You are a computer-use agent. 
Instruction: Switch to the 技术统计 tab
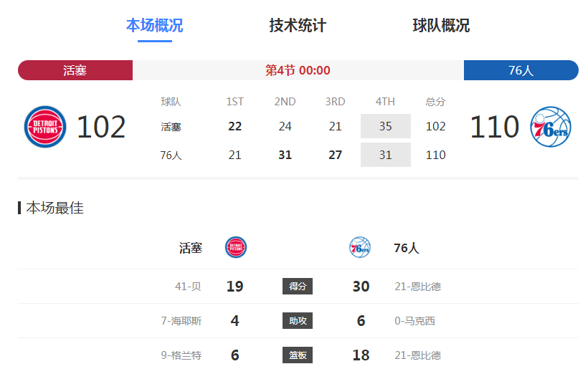298,26
